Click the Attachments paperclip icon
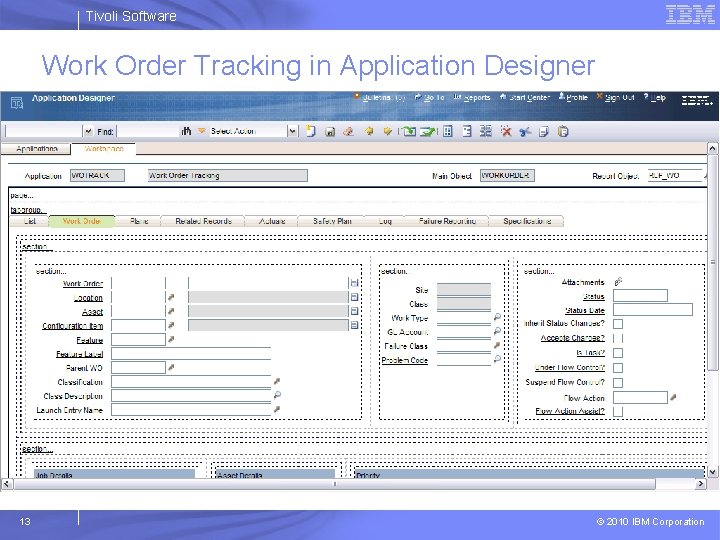The height and width of the screenshot is (540, 720). [x=619, y=281]
